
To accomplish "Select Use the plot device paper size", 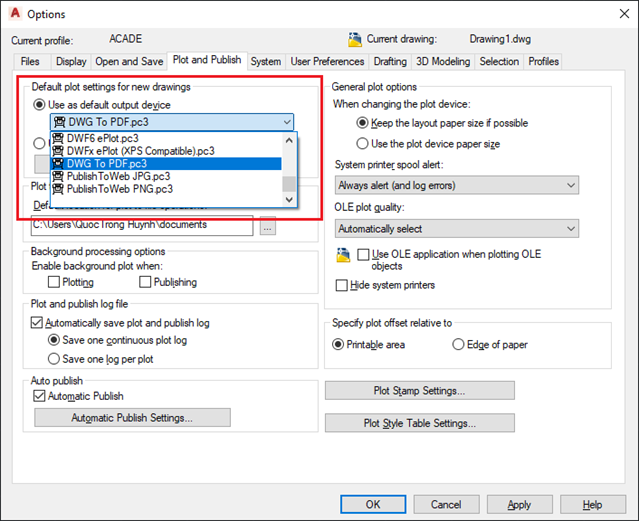I will point(364,143).
